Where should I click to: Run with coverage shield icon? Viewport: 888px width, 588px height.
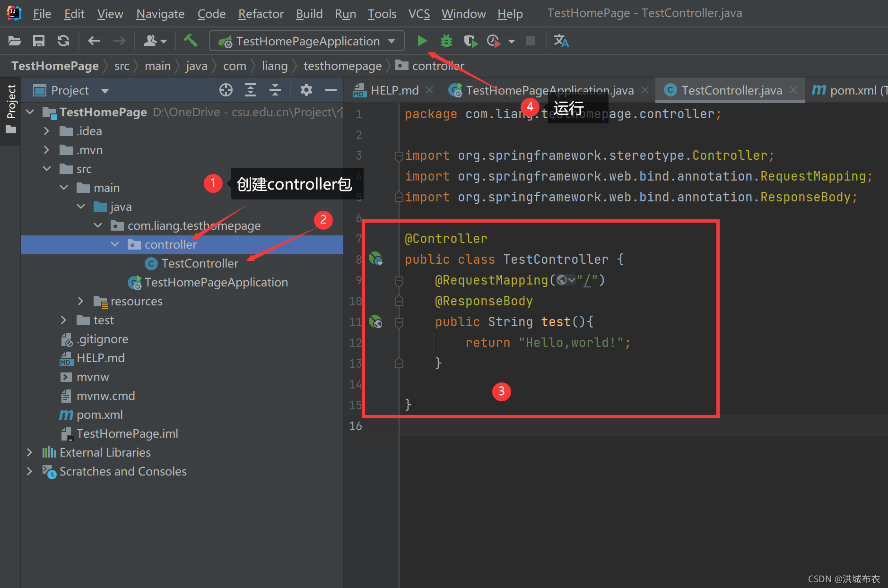(470, 41)
